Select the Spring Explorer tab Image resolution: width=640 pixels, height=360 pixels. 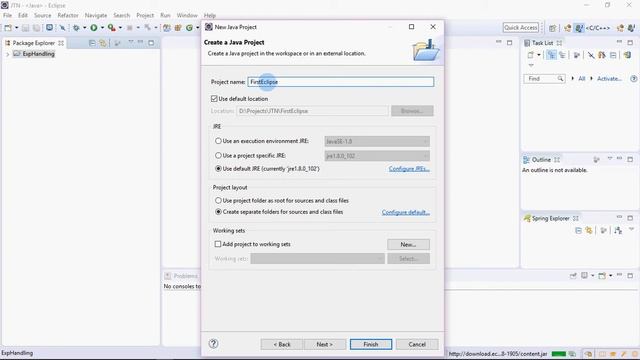551,218
